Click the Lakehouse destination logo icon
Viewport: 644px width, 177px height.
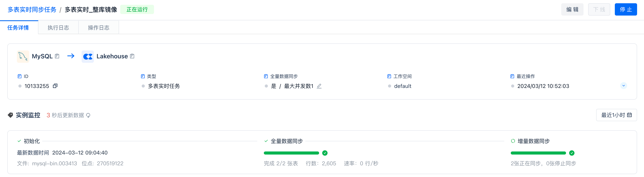(x=88, y=56)
